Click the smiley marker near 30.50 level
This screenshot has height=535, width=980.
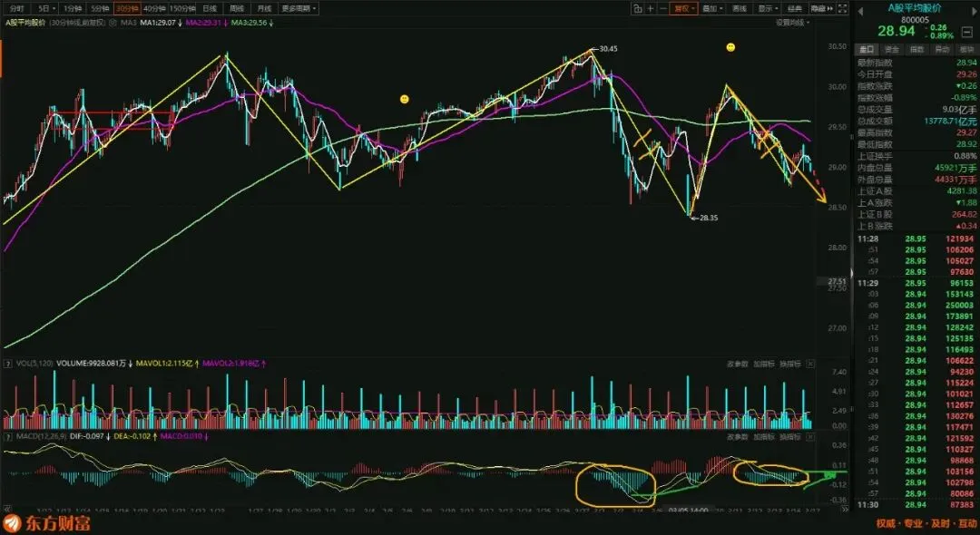click(730, 47)
